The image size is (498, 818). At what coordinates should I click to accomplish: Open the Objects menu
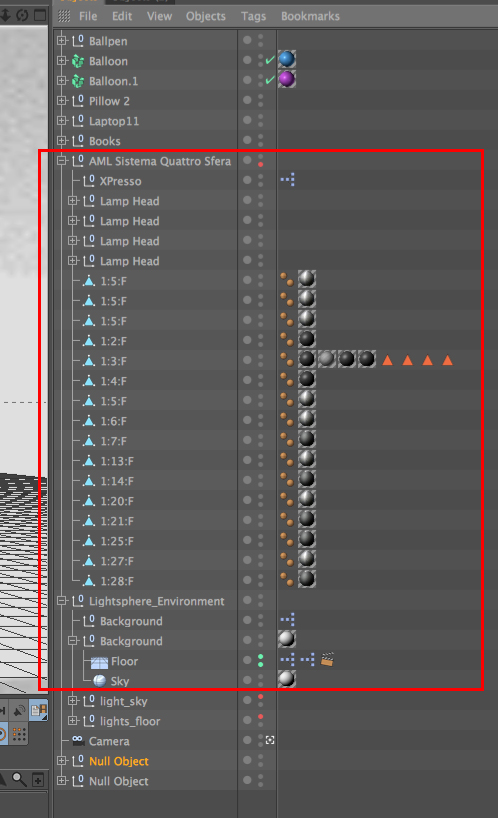tap(205, 16)
